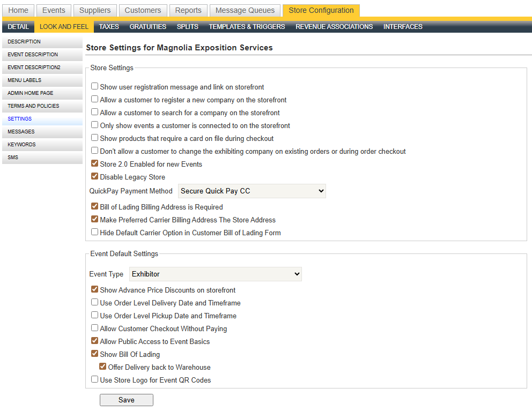Open Templates & Triggers section
Image resolution: width=532 pixels, height=411 pixels.
point(247,26)
